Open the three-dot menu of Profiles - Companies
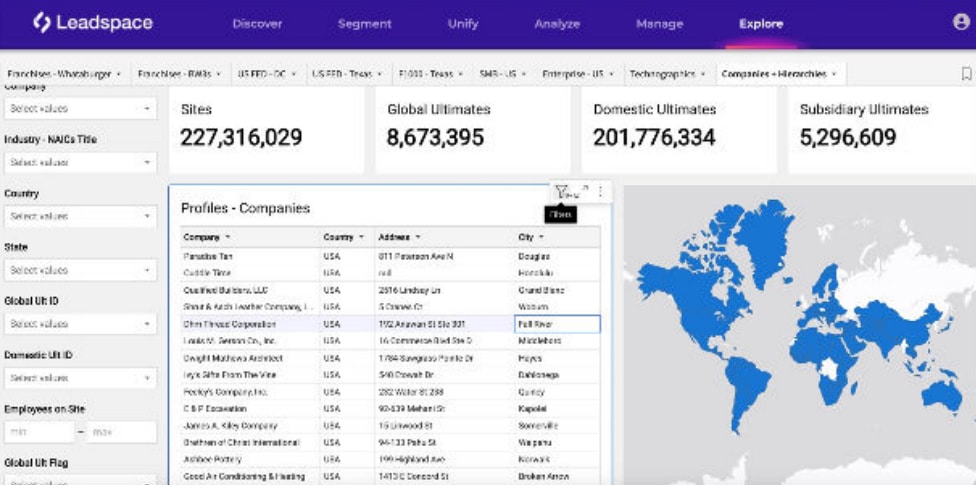Image resolution: width=976 pixels, height=487 pixels. pyautogui.click(x=600, y=192)
